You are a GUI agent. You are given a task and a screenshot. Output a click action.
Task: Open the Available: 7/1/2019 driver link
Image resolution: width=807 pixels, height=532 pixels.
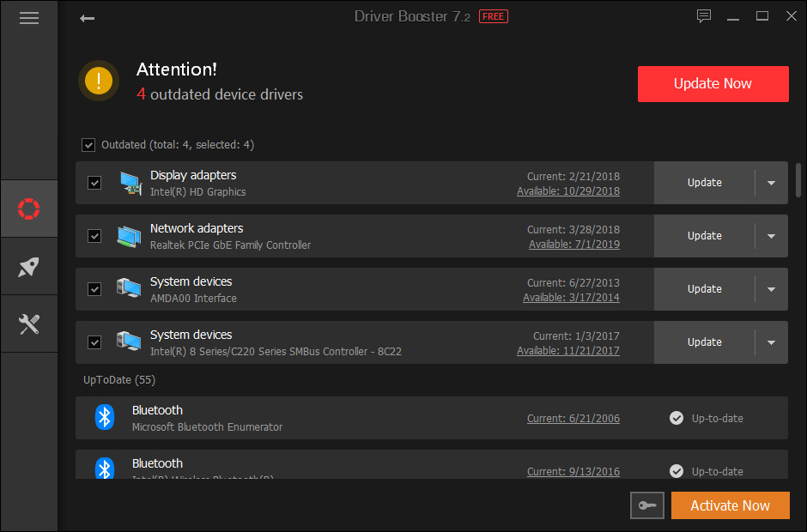(573, 244)
